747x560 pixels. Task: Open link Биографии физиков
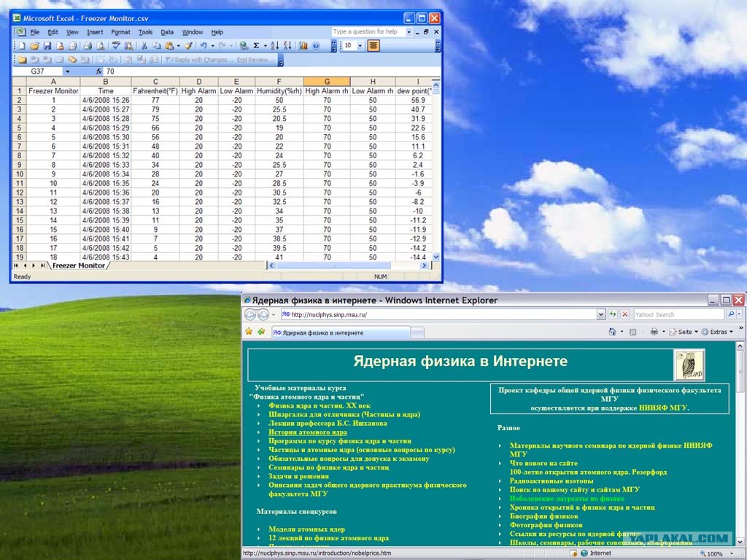tap(543, 516)
